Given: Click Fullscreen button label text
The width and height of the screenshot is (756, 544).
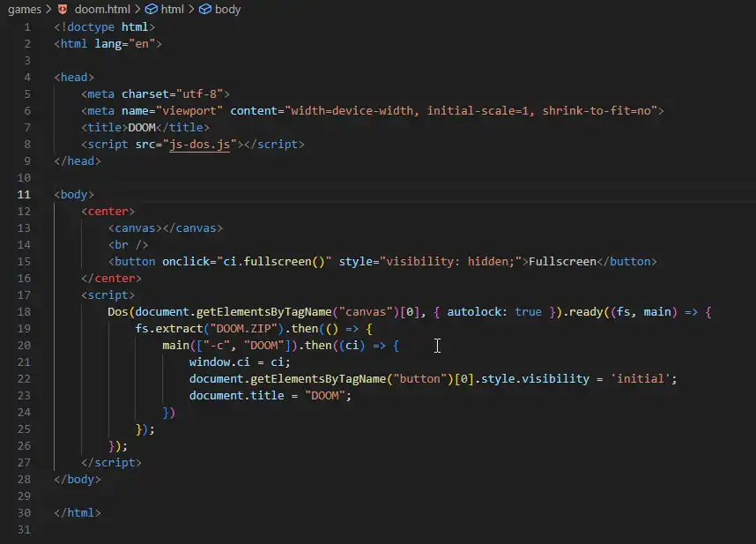Looking at the screenshot, I should click(x=563, y=261).
